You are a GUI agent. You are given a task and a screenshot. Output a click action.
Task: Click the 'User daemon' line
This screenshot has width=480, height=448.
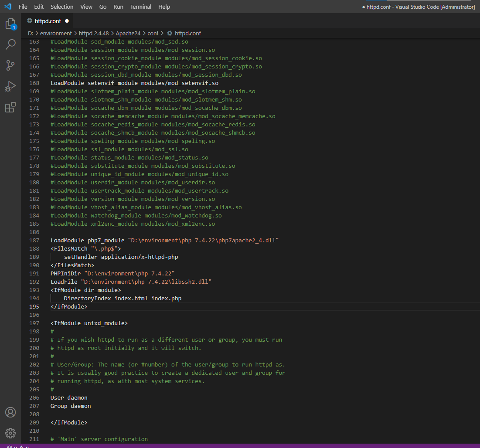coord(69,398)
